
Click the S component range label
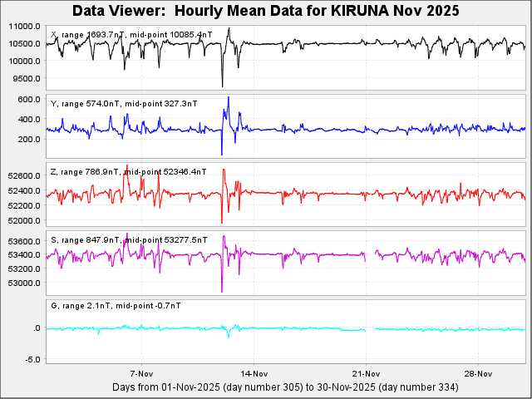[x=87, y=239]
